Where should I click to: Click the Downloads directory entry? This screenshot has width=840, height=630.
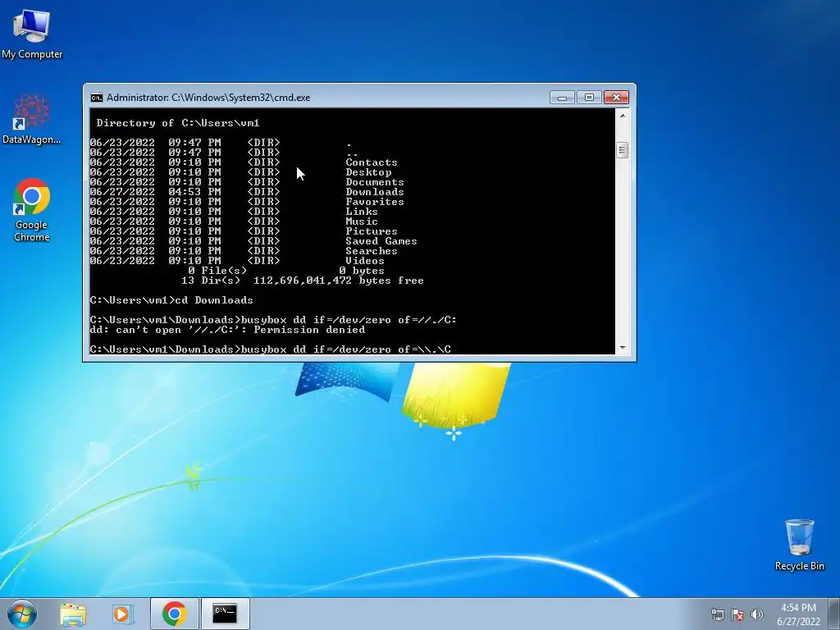(374, 192)
